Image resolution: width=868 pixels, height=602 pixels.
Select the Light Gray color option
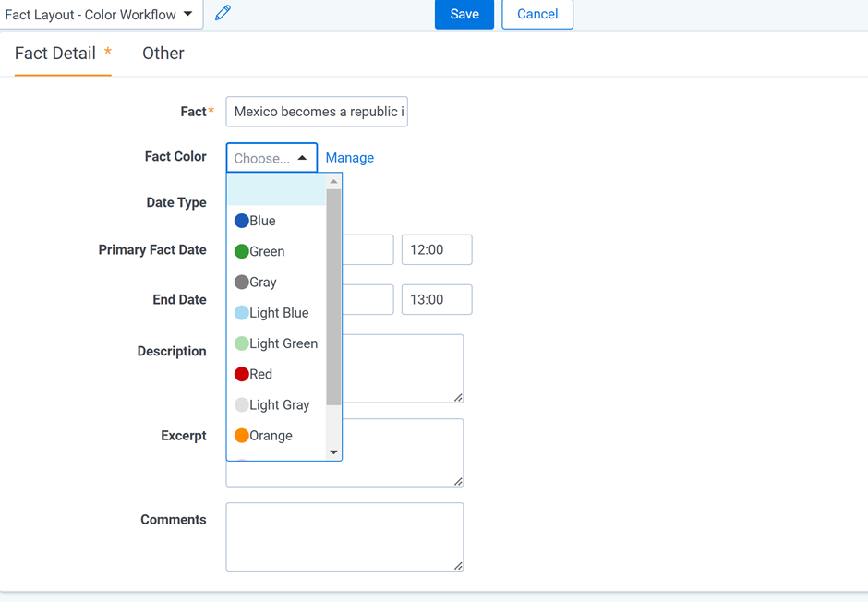tap(276, 405)
